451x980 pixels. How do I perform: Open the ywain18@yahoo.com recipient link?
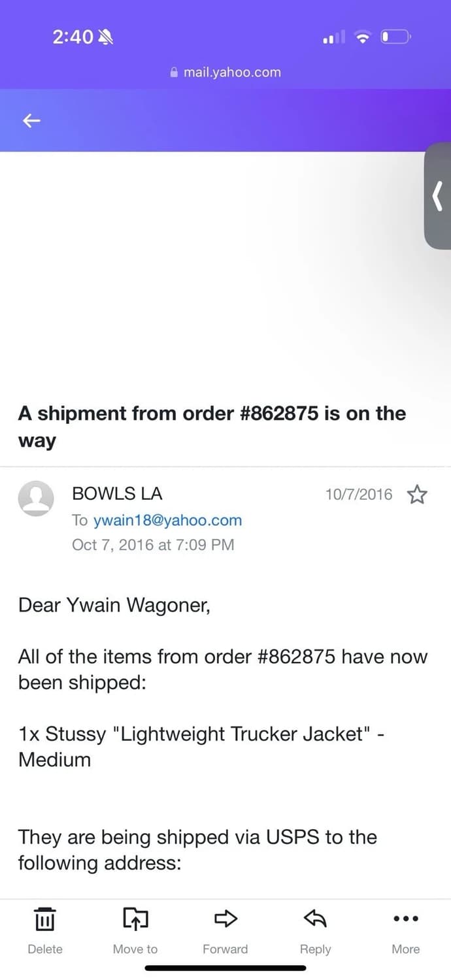(x=167, y=521)
